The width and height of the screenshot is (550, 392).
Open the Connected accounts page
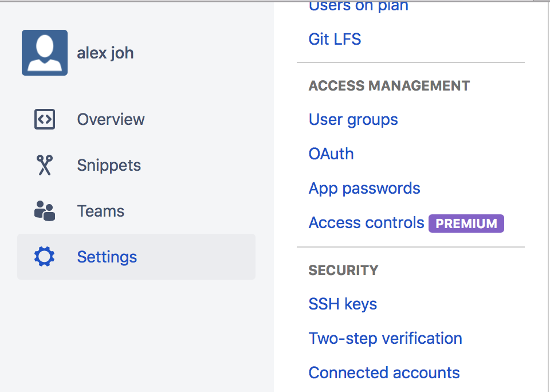point(384,373)
